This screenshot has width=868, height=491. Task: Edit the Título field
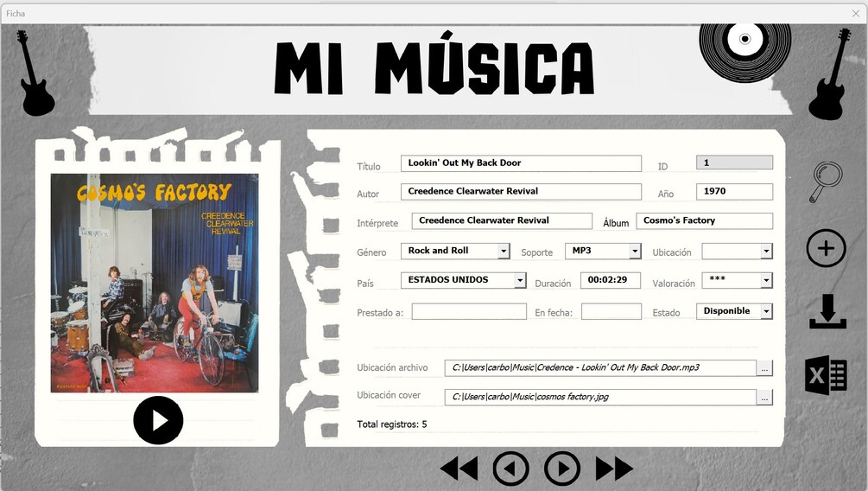pos(521,163)
